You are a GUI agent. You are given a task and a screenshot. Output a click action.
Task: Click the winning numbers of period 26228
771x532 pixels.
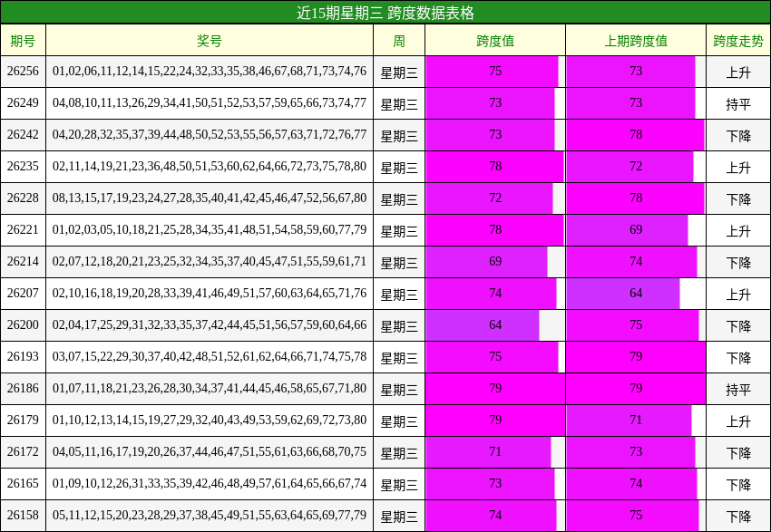210,198
